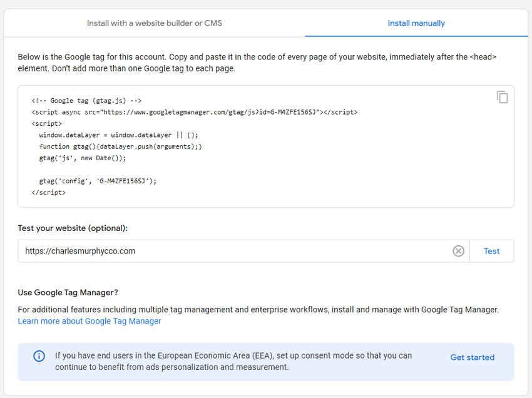Screen dimensions: 532x398
Task: Click the Use Google Tag Manager? heading
Action: (x=68, y=292)
